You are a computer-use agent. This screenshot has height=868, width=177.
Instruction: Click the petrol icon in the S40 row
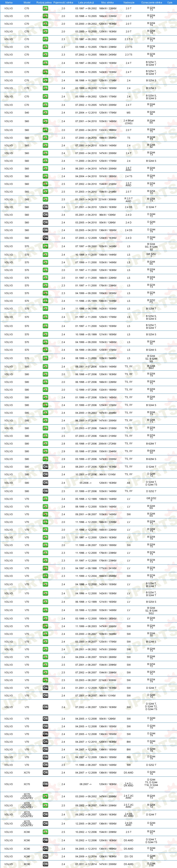(45, 113)
